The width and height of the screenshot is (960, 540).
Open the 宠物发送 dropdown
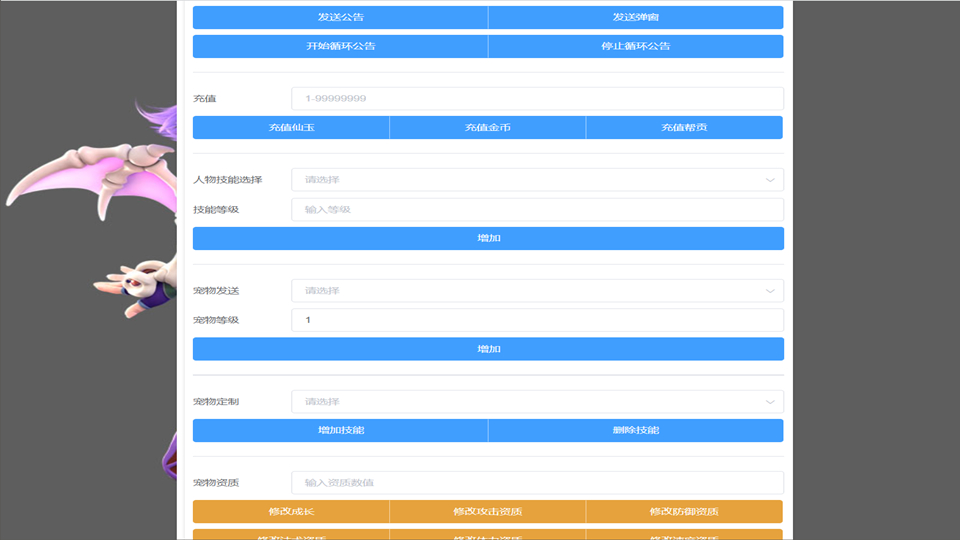538,291
